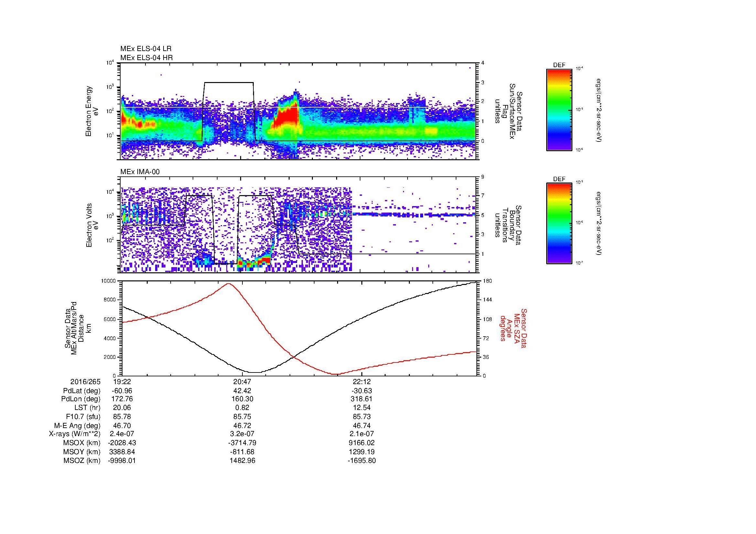
Task: Click the '180' SZA axis tick label
Action: click(487, 281)
